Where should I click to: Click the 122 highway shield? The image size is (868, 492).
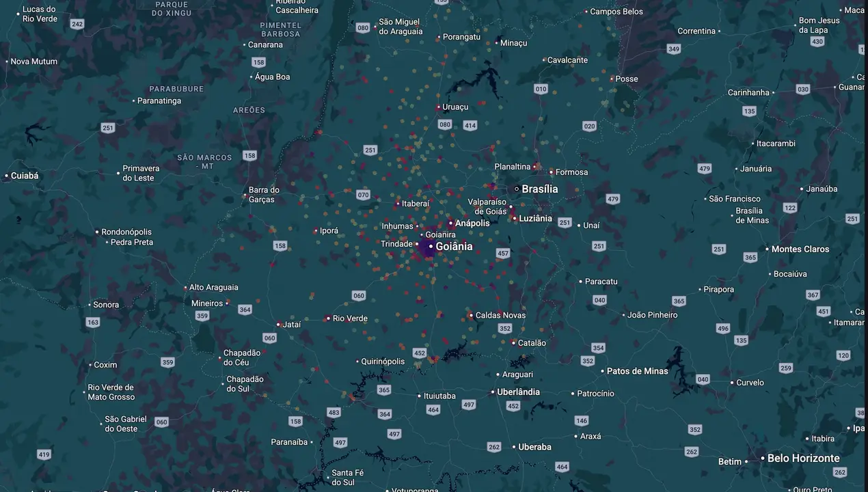[790, 208]
